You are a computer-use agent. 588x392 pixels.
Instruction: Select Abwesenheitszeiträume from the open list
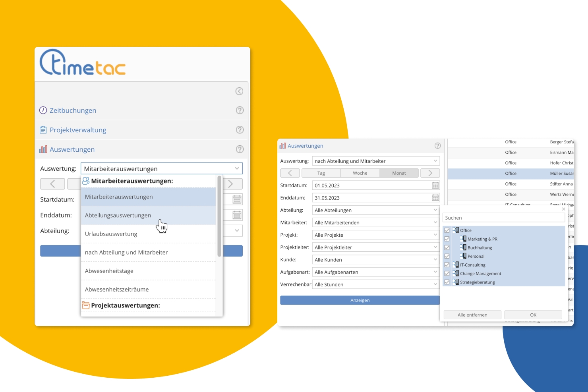[x=148, y=290]
